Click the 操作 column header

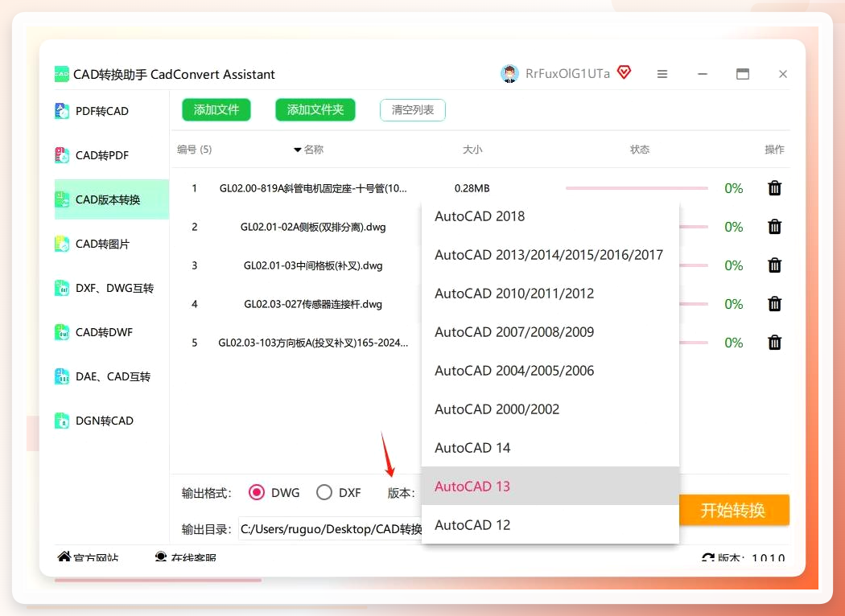[774, 150]
